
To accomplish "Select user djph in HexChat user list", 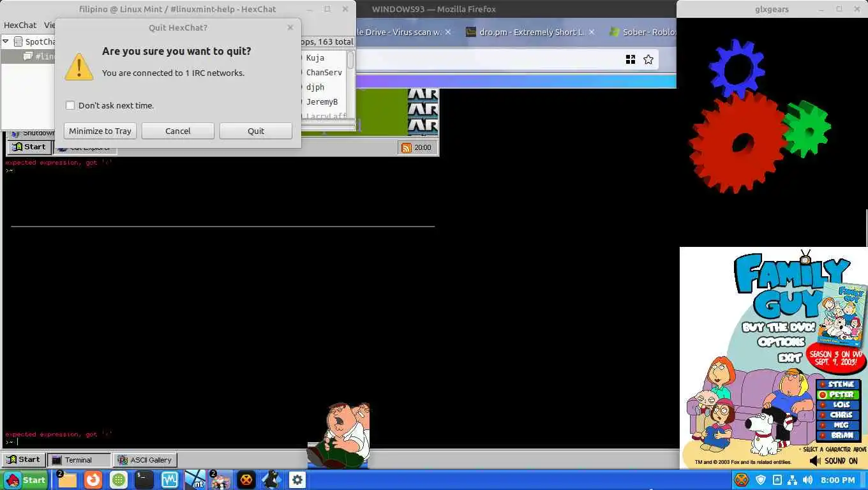I will pyautogui.click(x=315, y=87).
